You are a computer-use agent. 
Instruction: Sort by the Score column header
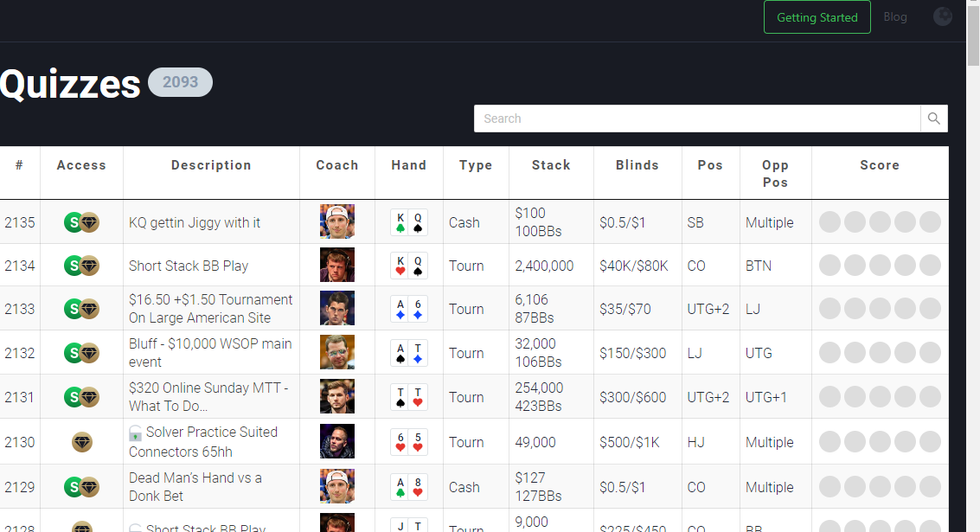[x=880, y=165]
